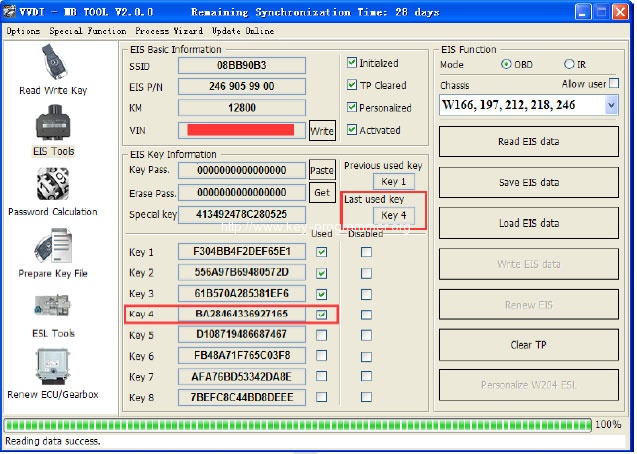The height and width of the screenshot is (454, 637).
Task: Check the Used box for Key 7
Action: point(321,376)
